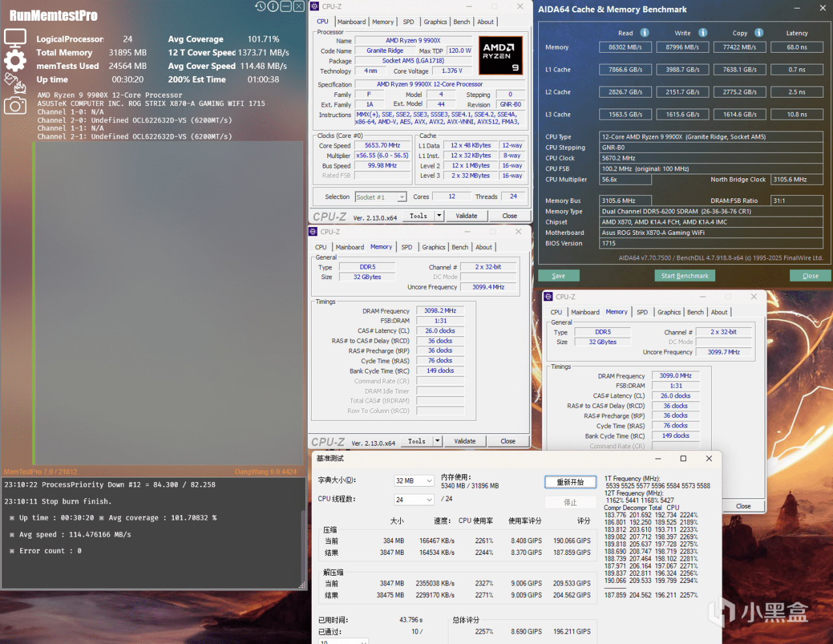Click the L3 Cache Copy value 1614.6 GB/s
The width and height of the screenshot is (833, 644).
740,114
